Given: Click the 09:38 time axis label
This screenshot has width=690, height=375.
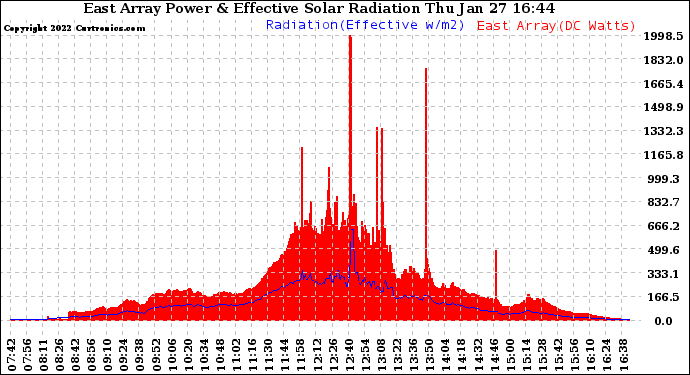Looking at the screenshot, I should pos(140,355).
